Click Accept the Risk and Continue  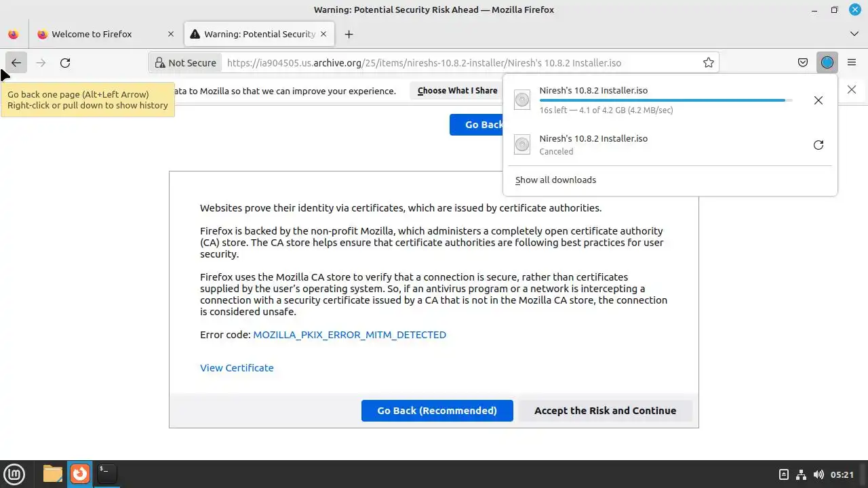605,411
